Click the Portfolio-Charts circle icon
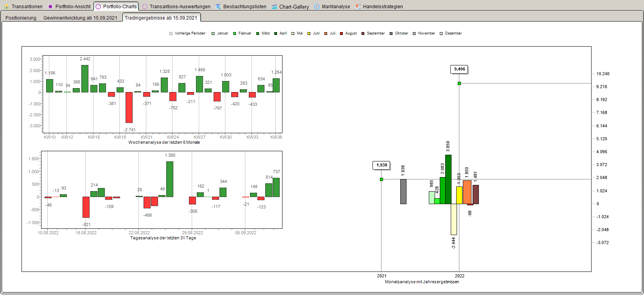Image resolution: width=644 pixels, height=295 pixels. point(98,7)
